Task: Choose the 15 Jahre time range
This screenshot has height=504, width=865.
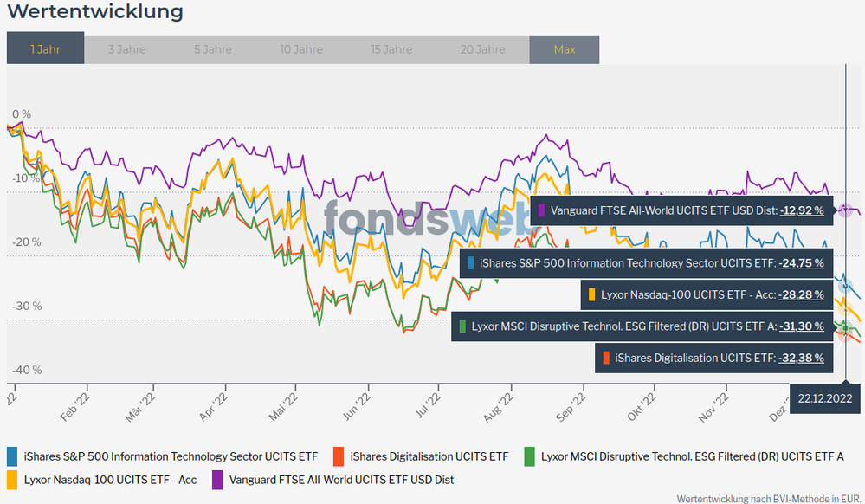Action: tap(391, 49)
